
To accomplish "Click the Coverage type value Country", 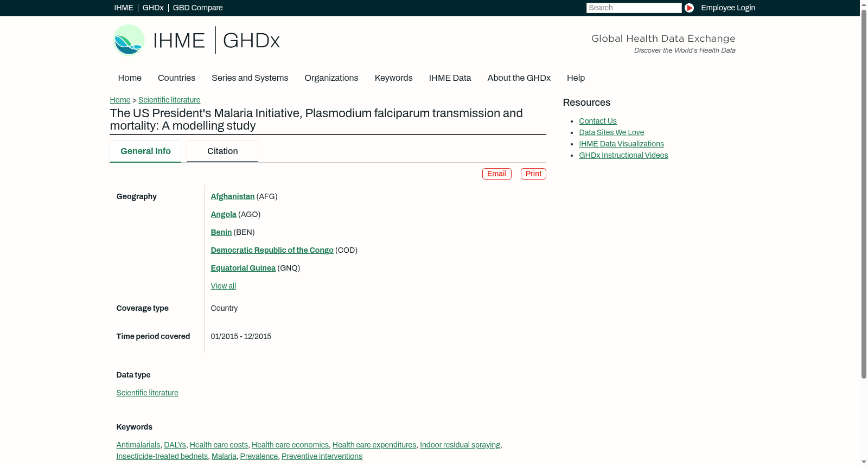I will pyautogui.click(x=225, y=308).
